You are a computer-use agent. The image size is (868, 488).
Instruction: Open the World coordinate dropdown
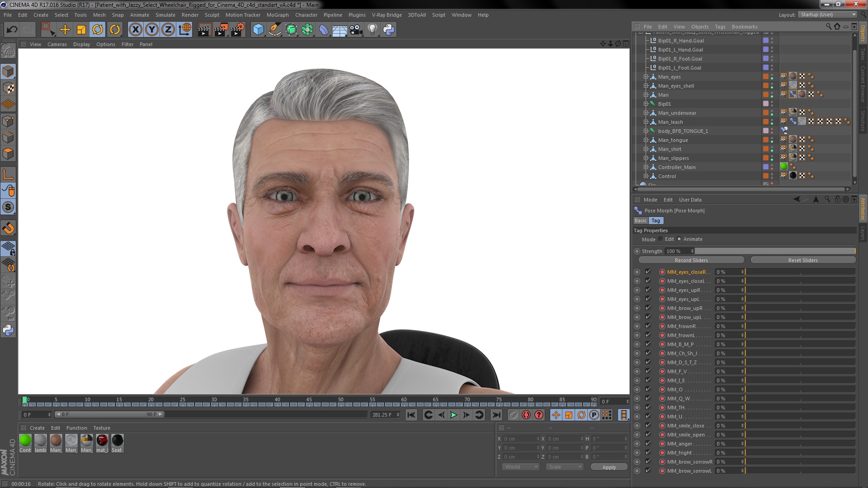(521, 467)
